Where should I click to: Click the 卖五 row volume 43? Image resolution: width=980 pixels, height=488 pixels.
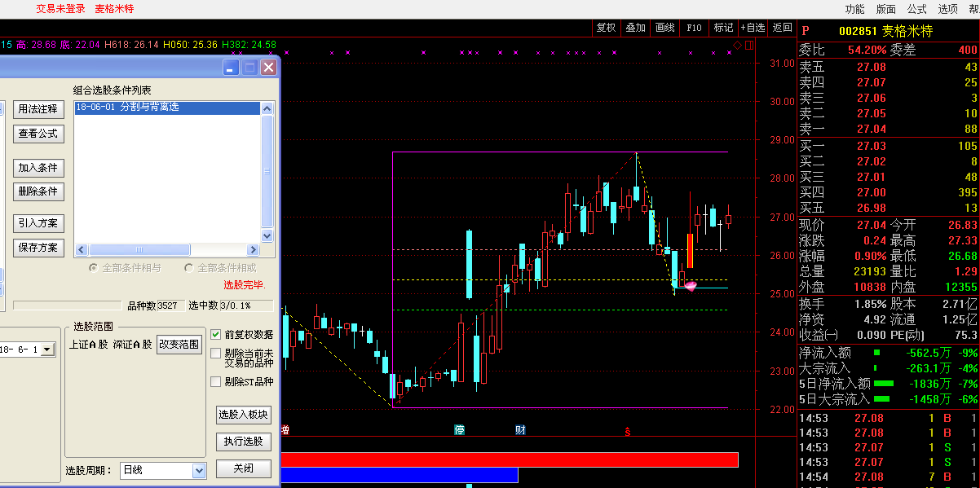(x=970, y=67)
